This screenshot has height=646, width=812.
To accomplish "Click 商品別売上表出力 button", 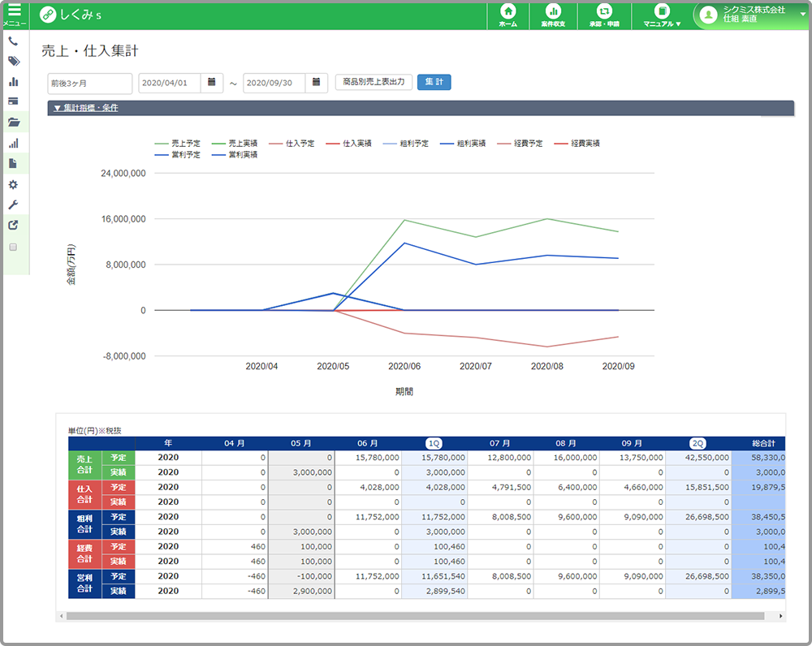I will click(374, 82).
